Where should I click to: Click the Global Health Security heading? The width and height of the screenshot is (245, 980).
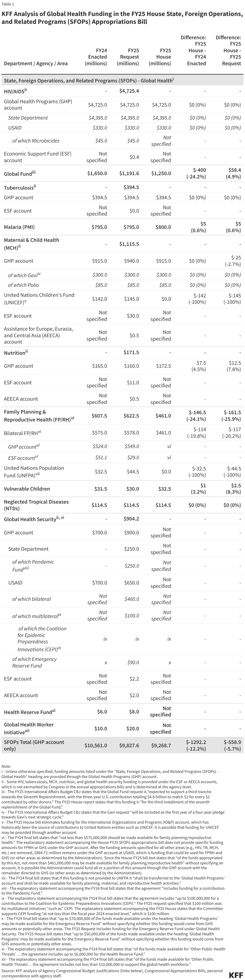coord(34,519)
